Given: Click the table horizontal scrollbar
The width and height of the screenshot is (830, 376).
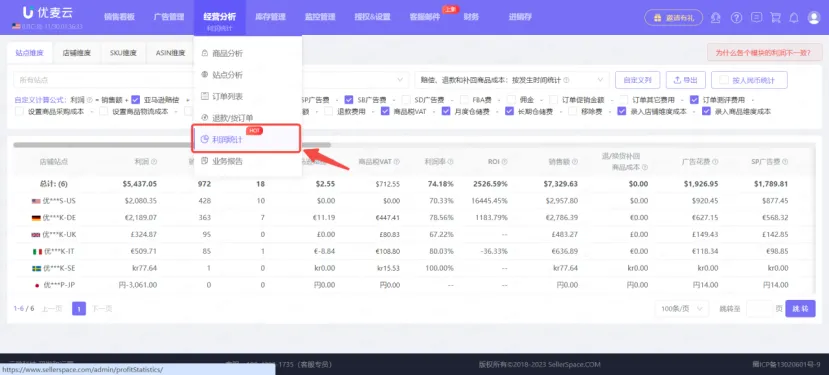Looking at the screenshot, I should tap(172, 145).
